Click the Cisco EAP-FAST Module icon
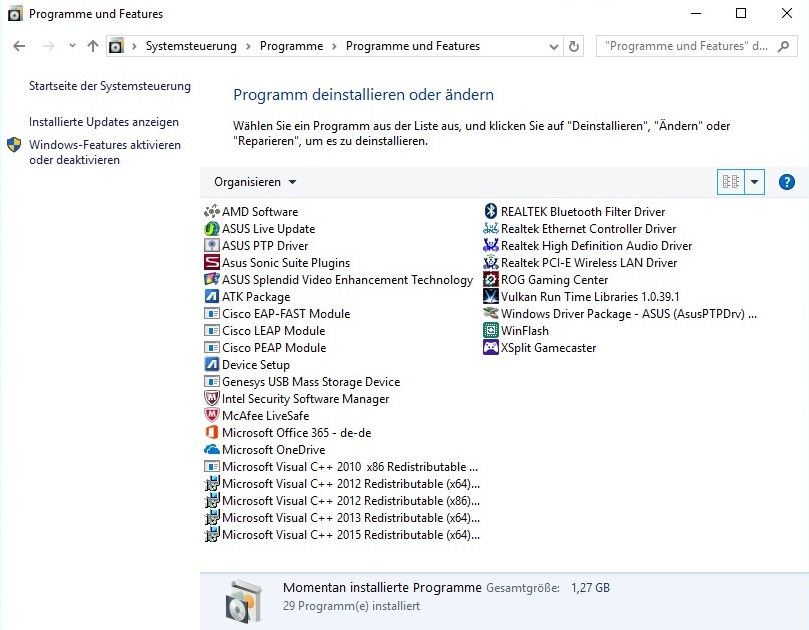 (x=212, y=314)
